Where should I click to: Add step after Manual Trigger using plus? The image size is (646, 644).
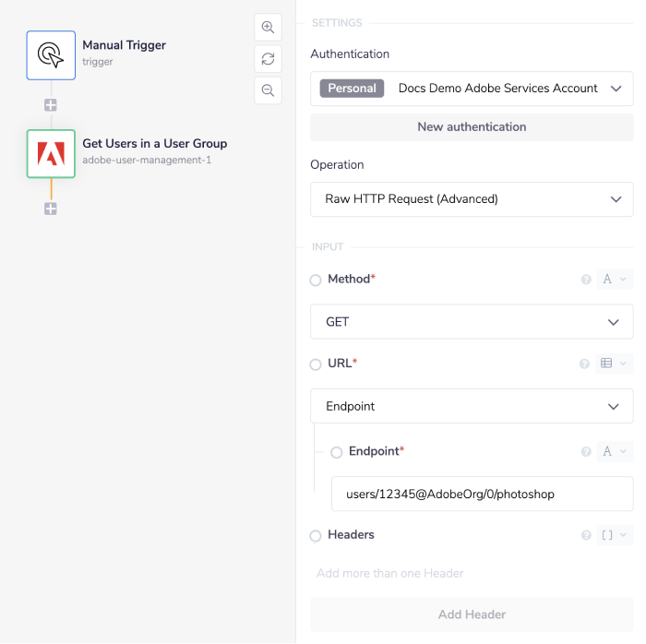[51, 105]
